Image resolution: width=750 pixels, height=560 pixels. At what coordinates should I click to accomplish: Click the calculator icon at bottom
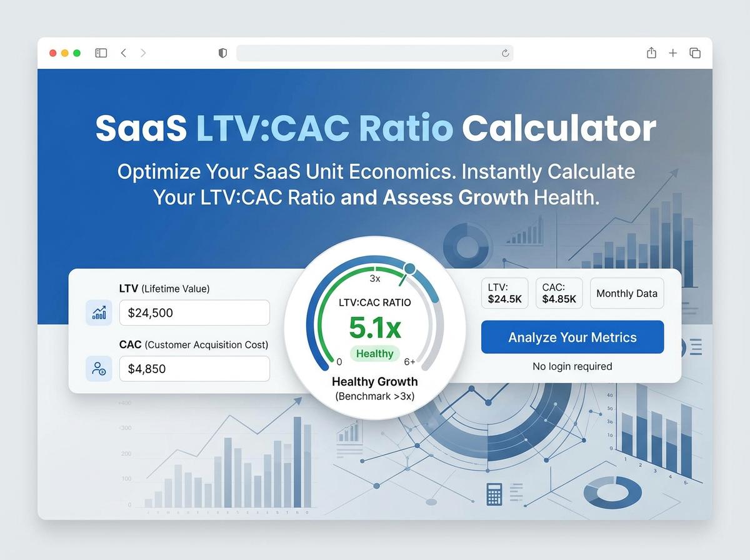tap(494, 493)
